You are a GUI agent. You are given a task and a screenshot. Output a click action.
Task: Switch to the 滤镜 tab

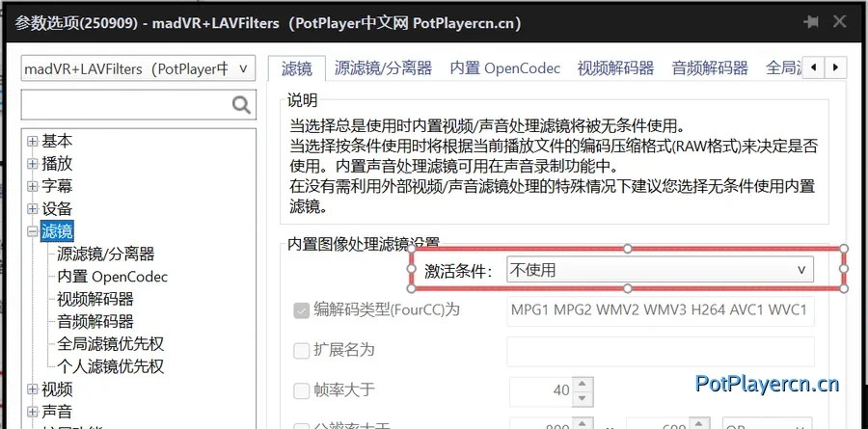[x=297, y=68]
